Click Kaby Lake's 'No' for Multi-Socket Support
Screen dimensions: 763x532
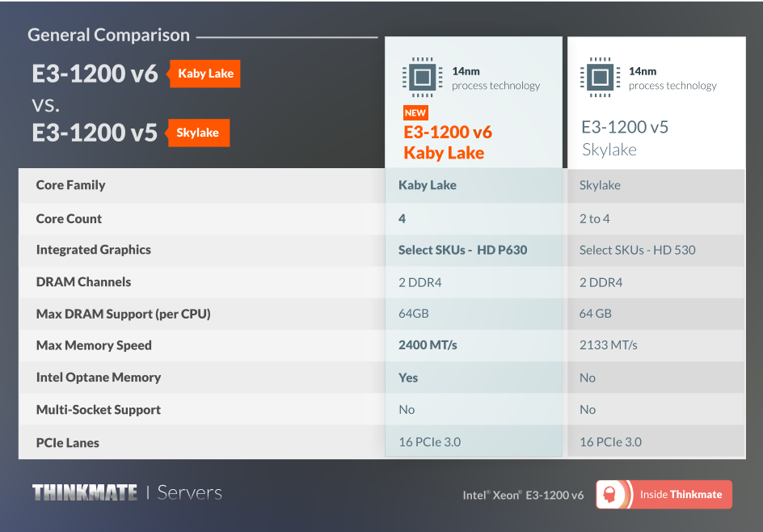point(407,410)
